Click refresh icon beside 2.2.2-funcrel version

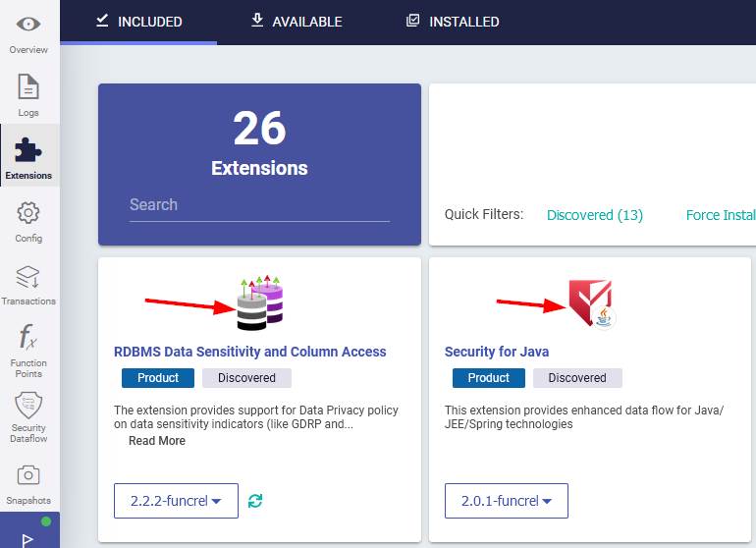tap(255, 501)
